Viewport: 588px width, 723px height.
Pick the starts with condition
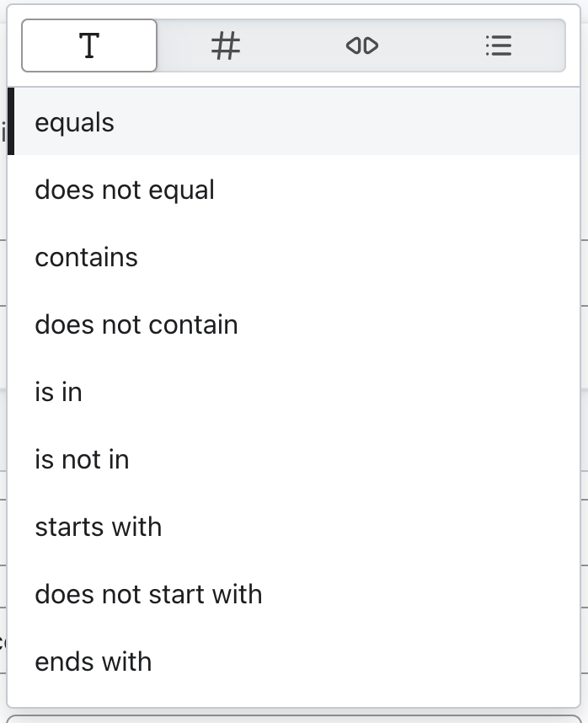(99, 527)
